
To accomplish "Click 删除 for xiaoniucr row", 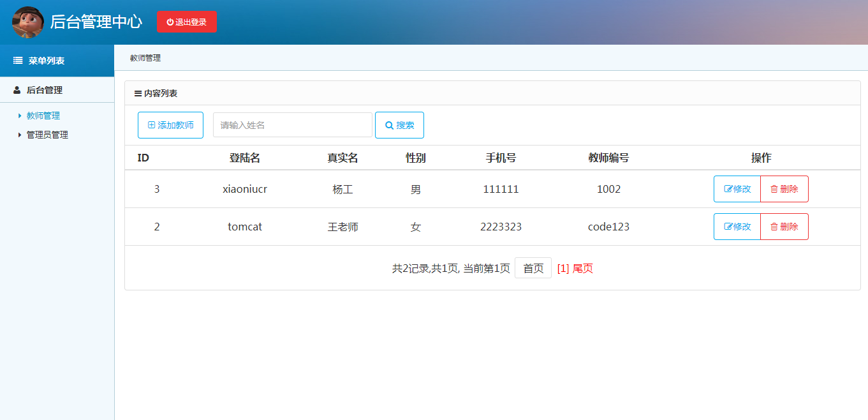I will click(784, 189).
